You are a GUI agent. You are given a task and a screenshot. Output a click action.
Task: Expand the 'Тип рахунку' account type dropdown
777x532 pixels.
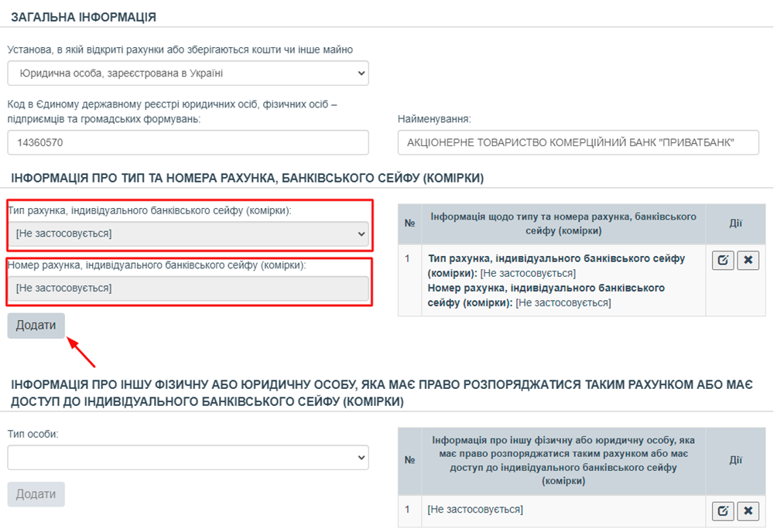[188, 234]
